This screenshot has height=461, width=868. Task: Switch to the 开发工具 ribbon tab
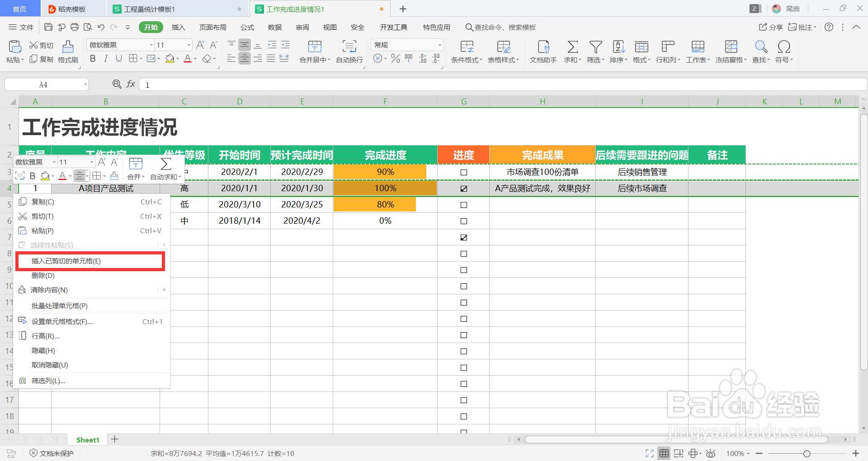[393, 27]
